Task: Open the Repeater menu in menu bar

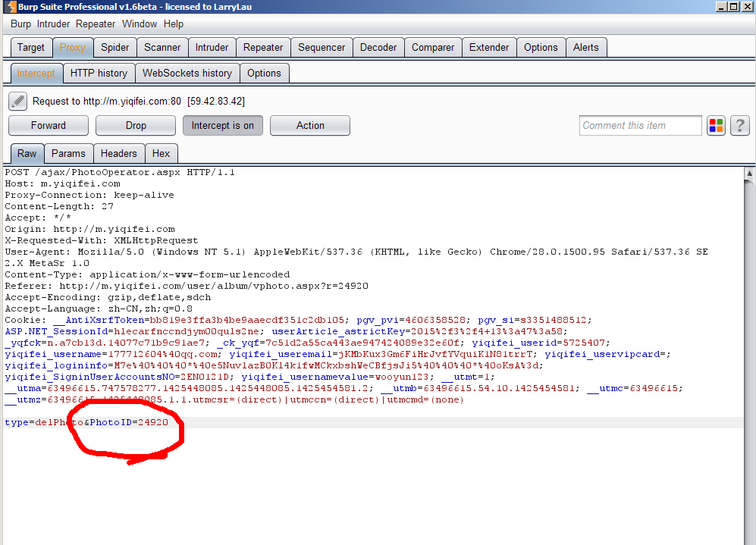Action: tap(96, 24)
